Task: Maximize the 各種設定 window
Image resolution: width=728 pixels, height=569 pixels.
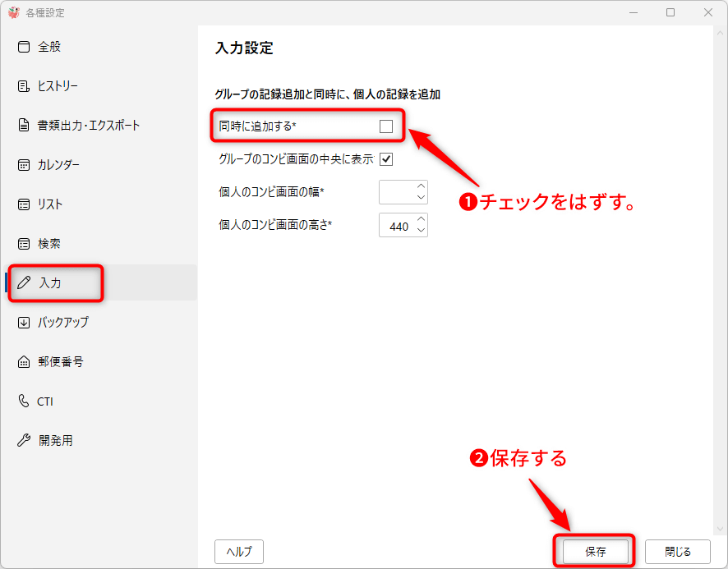Action: [670, 12]
